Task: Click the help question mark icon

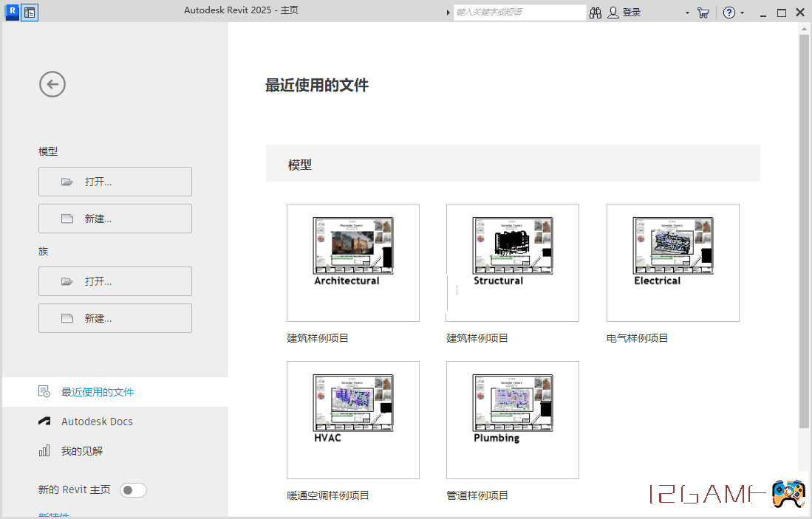Action: tap(729, 13)
